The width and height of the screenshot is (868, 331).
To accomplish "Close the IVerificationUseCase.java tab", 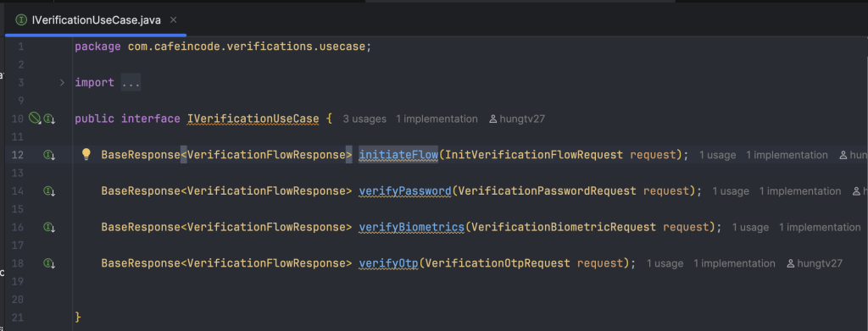I will (173, 19).
